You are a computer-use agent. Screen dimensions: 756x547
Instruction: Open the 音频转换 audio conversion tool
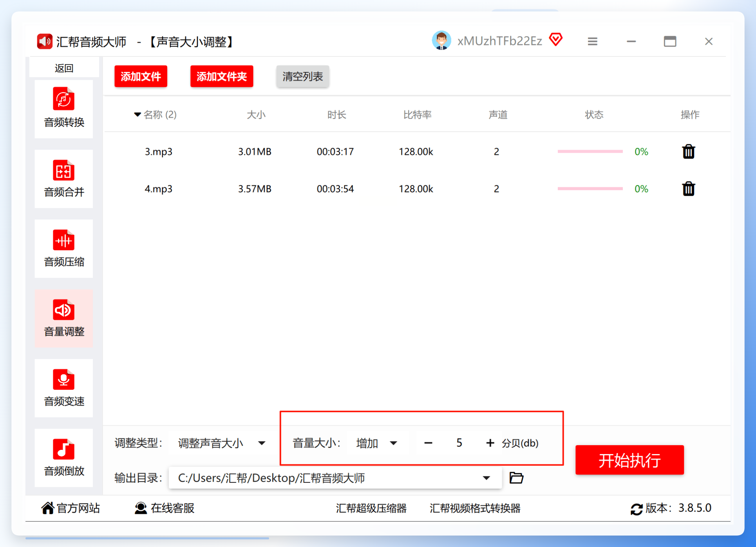(64, 109)
